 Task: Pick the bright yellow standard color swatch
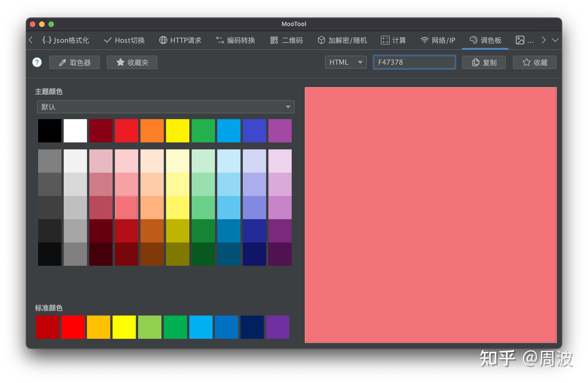[x=124, y=327]
